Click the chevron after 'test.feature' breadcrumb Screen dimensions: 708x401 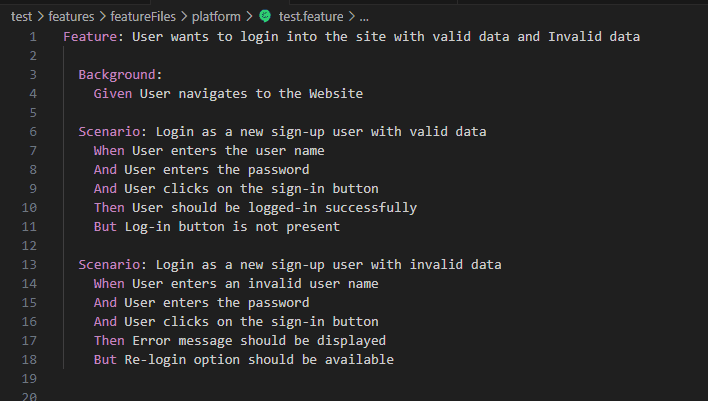pos(351,17)
